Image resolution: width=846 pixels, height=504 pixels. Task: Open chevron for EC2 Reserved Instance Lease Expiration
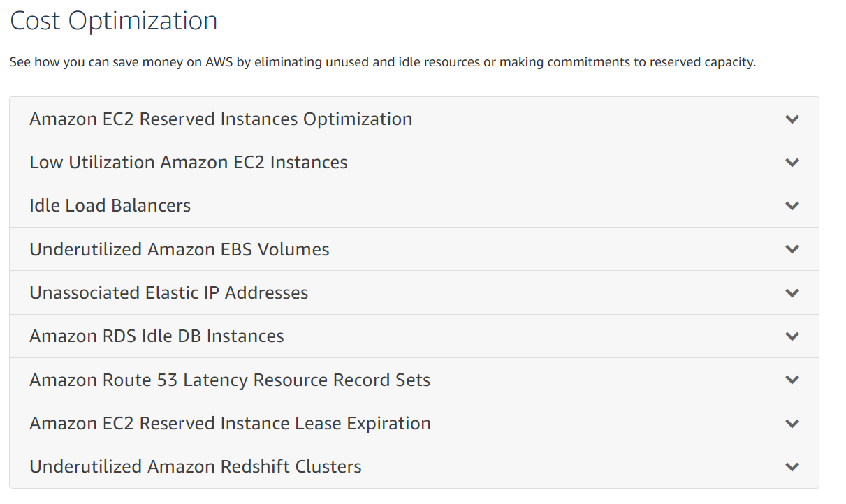click(792, 424)
